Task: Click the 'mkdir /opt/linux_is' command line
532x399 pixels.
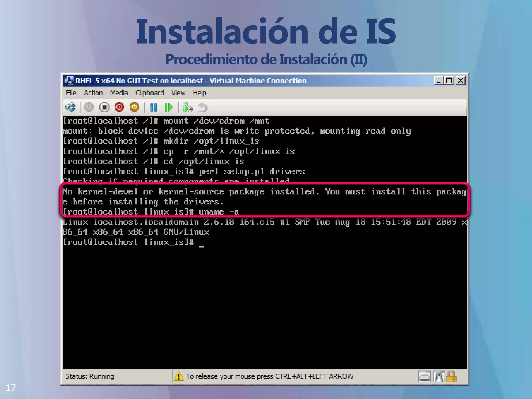Action: pos(161,141)
